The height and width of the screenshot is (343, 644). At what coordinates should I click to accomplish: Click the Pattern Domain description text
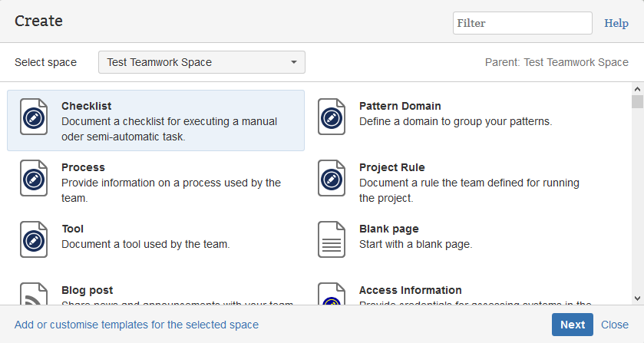click(455, 121)
